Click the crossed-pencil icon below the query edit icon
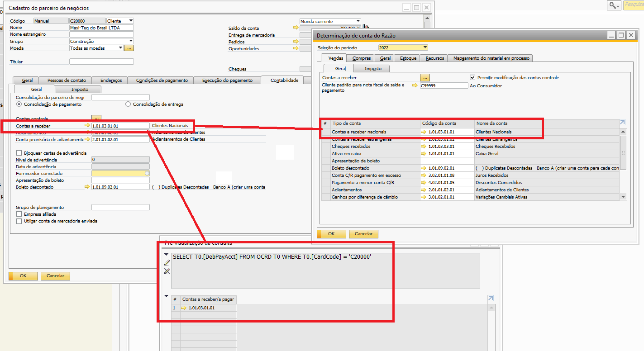This screenshot has width=644, height=351. 167,271
